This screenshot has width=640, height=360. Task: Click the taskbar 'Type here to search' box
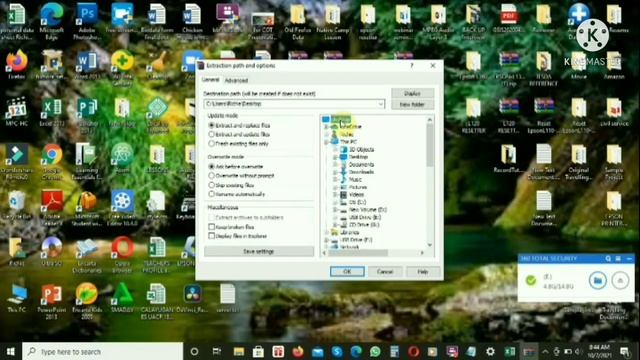pyautogui.click(x=102, y=351)
